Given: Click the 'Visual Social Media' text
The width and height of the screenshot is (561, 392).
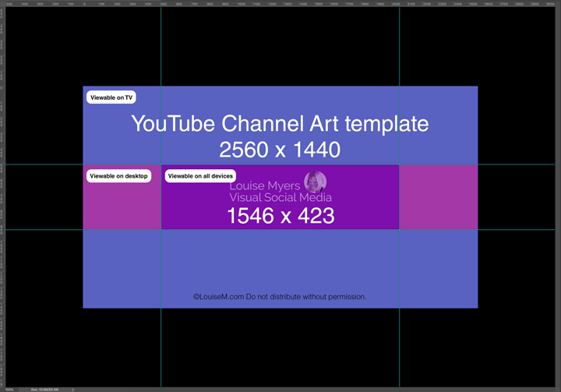Looking at the screenshot, I should pyautogui.click(x=280, y=197).
